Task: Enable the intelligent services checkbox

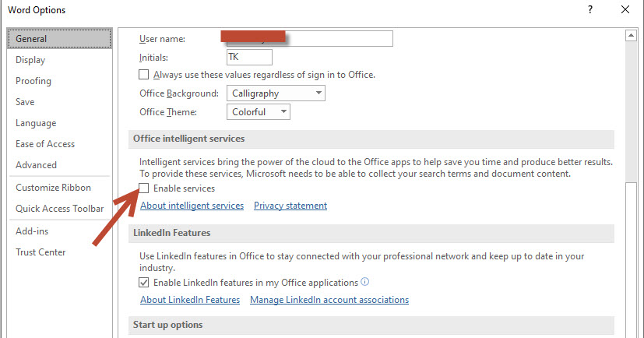Action: pos(143,188)
